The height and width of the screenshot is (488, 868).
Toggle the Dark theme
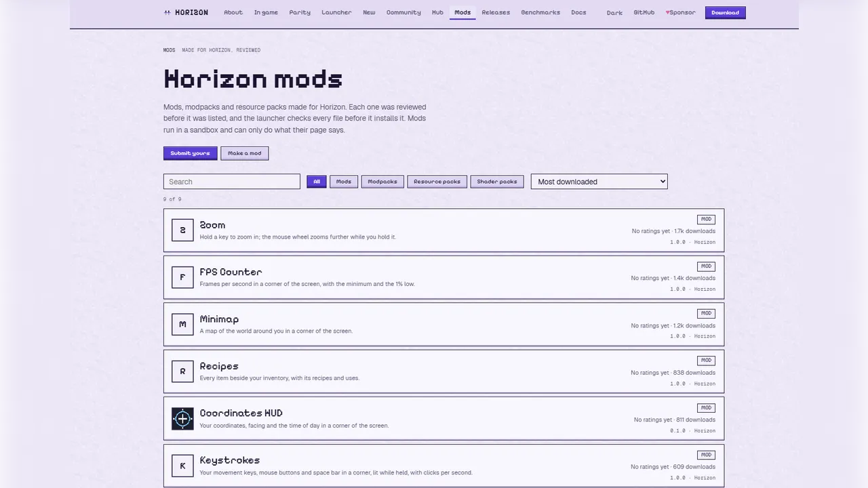614,13
